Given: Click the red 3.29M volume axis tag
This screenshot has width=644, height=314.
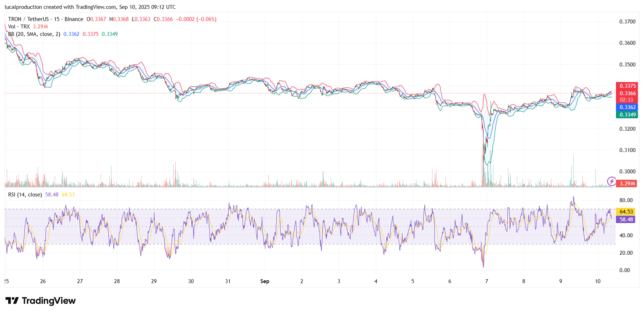Looking at the screenshot, I should click(627, 184).
